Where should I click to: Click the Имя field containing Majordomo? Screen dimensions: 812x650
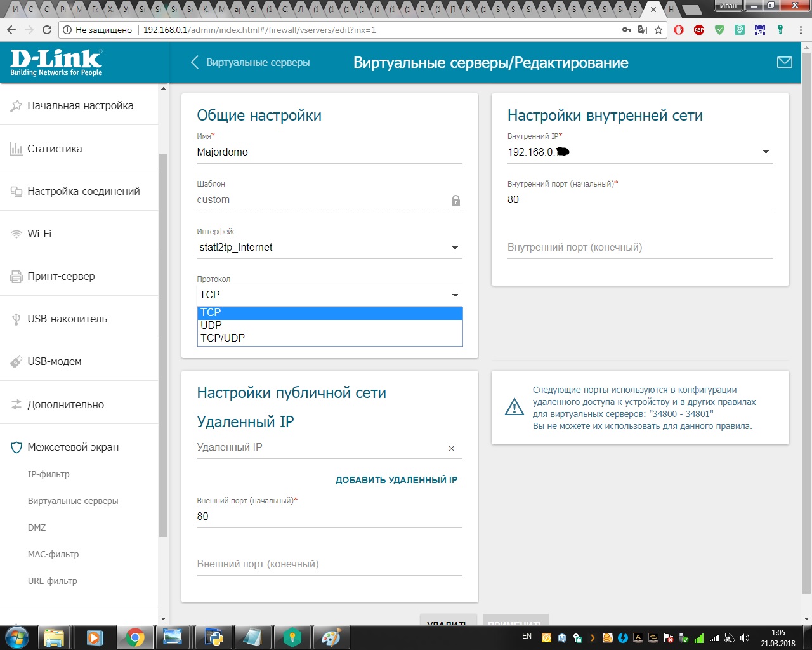click(329, 152)
